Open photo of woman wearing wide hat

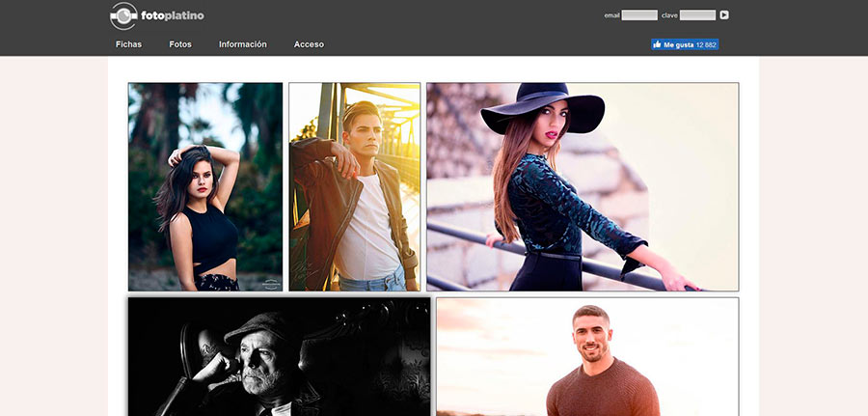coord(583,186)
